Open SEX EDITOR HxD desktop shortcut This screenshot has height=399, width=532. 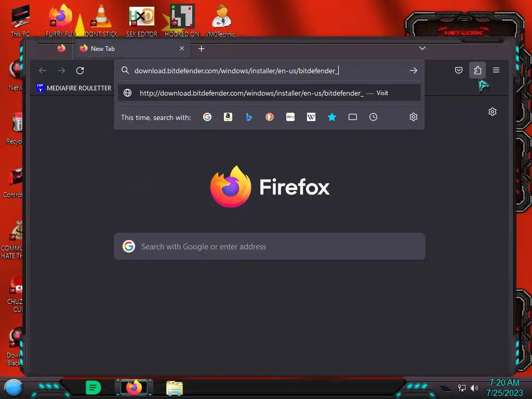(x=142, y=20)
